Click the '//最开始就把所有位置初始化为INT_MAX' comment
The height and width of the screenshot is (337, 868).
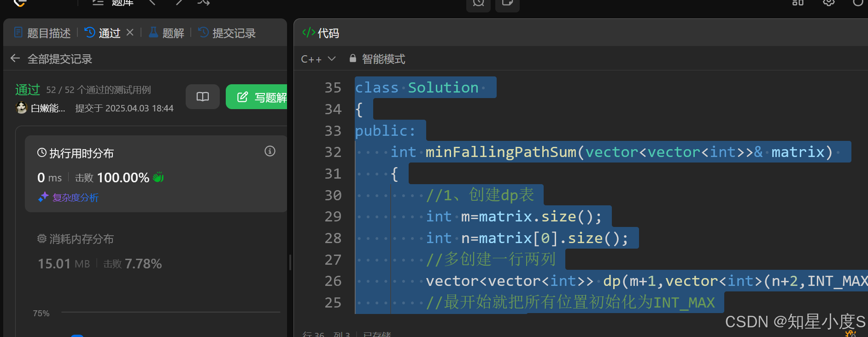pos(570,302)
